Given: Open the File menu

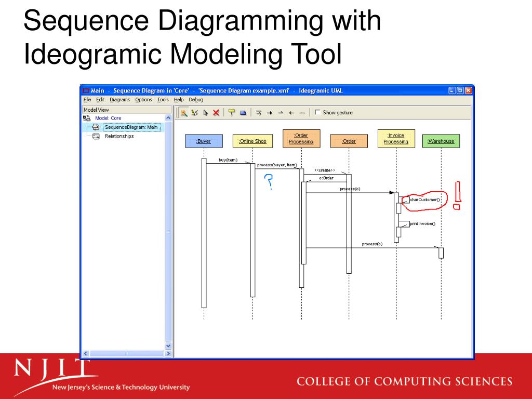Looking at the screenshot, I should [x=87, y=100].
